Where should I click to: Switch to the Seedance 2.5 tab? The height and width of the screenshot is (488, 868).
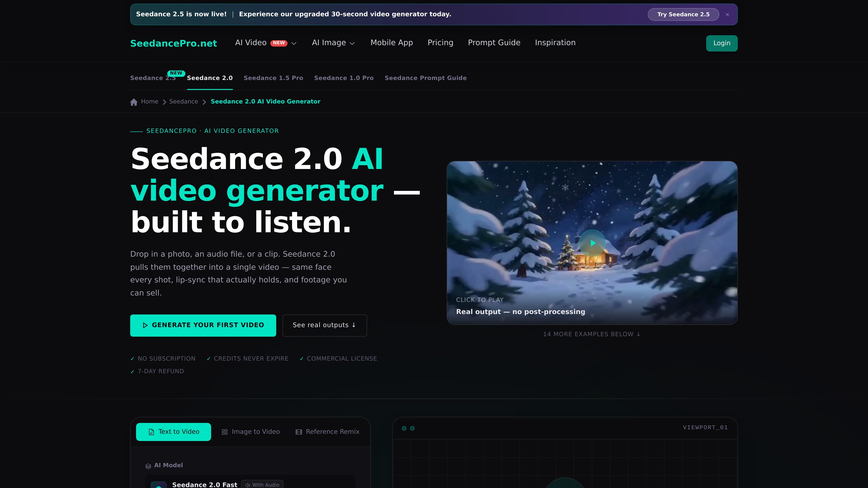tap(153, 78)
